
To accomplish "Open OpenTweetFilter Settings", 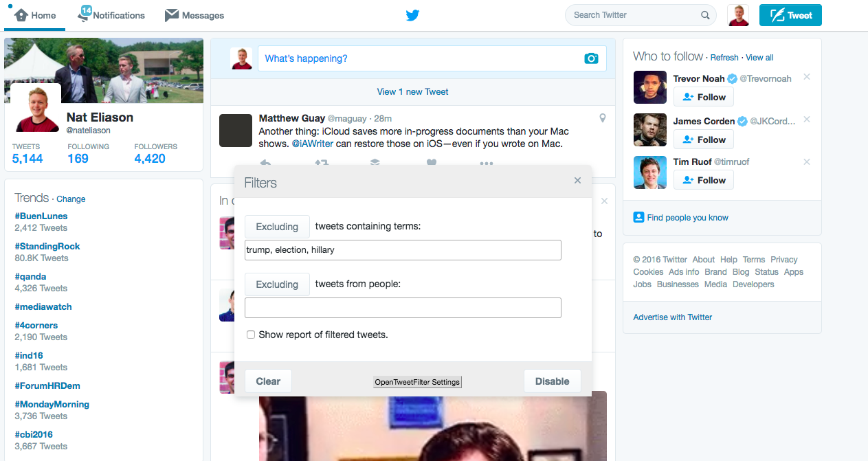I will coord(417,382).
